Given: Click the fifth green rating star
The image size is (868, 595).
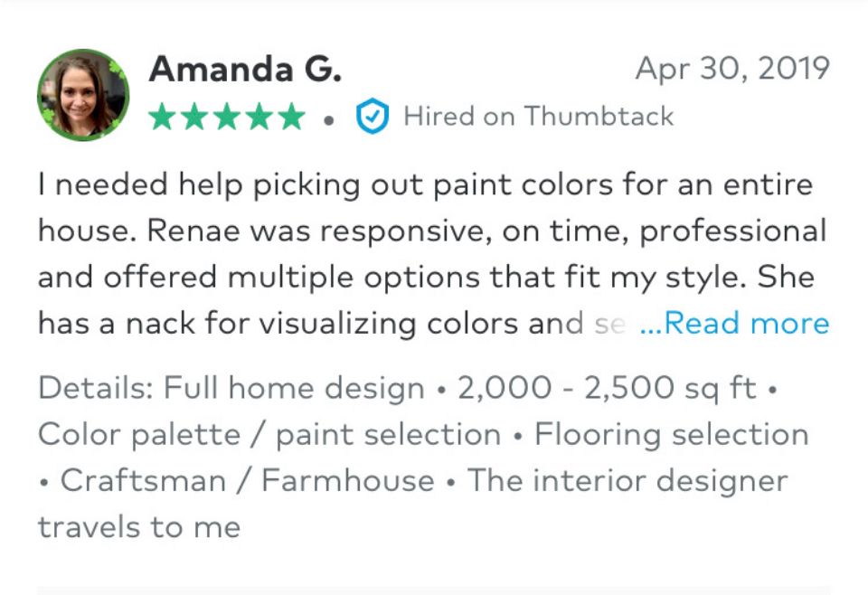Looking at the screenshot, I should pyautogui.click(x=292, y=117).
